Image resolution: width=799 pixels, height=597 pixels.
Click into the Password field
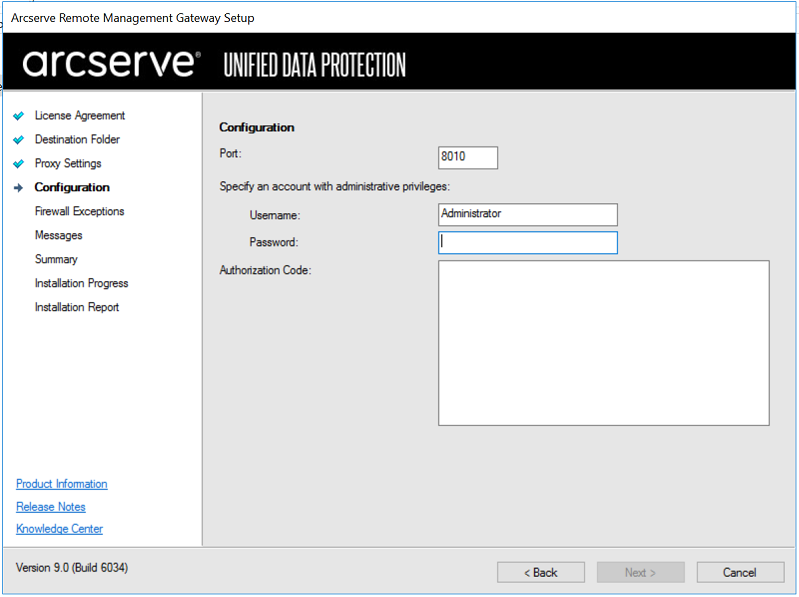tap(528, 242)
